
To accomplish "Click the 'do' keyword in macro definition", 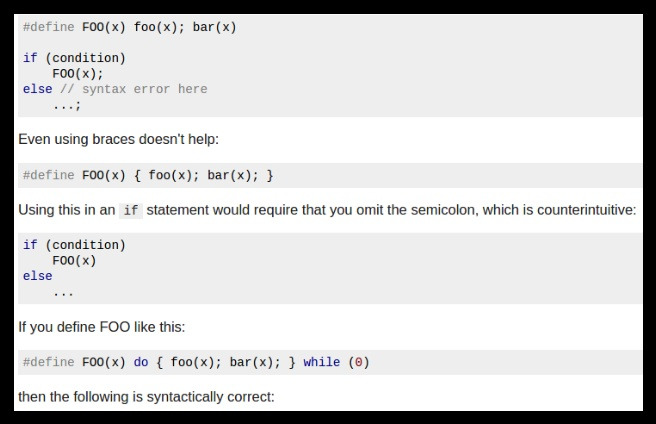I will pyautogui.click(x=141, y=362).
